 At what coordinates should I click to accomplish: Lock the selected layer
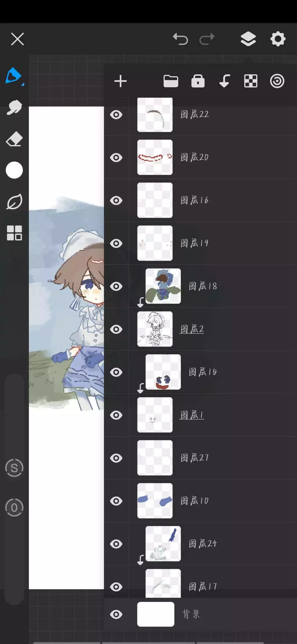pos(198,81)
